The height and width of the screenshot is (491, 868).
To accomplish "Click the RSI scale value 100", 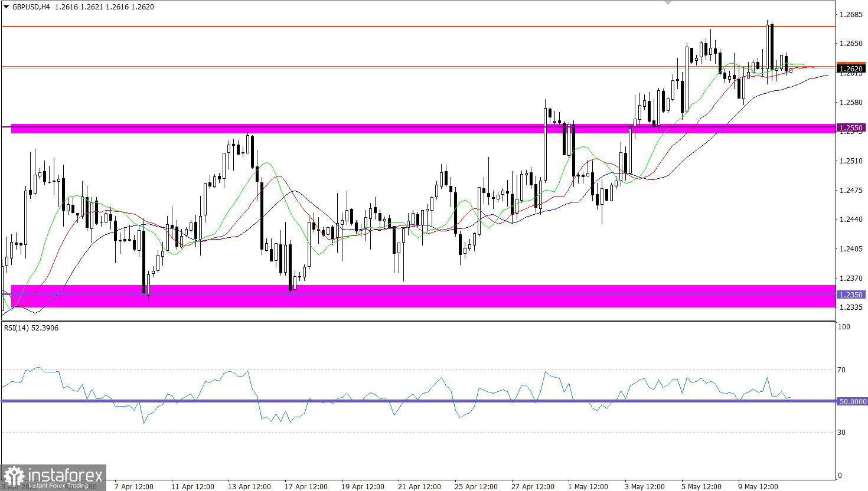I will pyautogui.click(x=844, y=327).
